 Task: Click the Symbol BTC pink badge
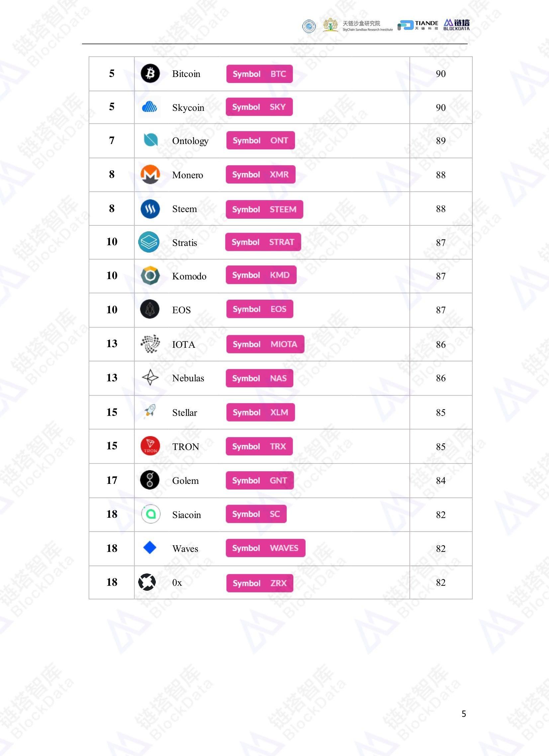click(x=259, y=74)
